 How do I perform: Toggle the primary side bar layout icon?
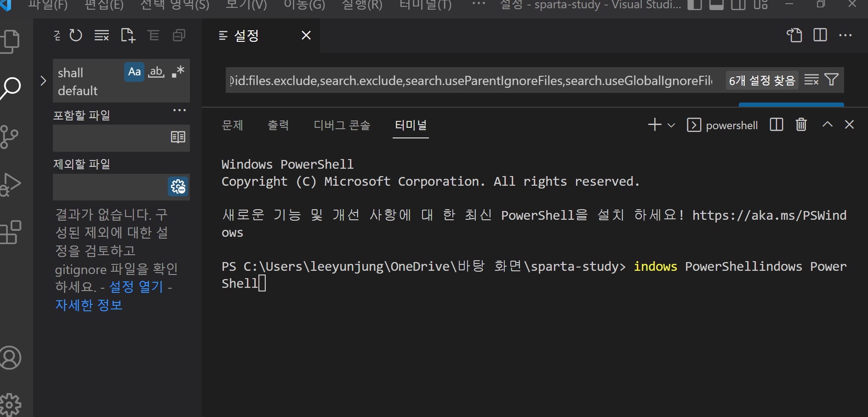(695, 5)
